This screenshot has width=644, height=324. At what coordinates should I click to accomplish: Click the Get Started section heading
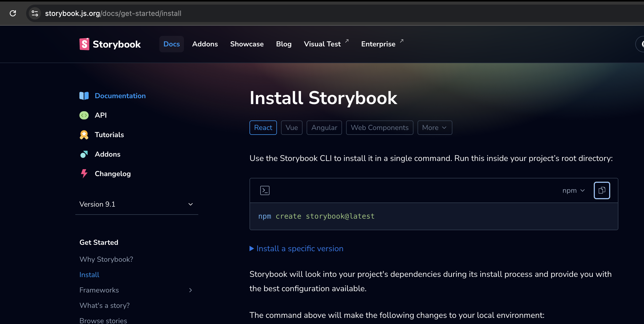[x=99, y=242]
